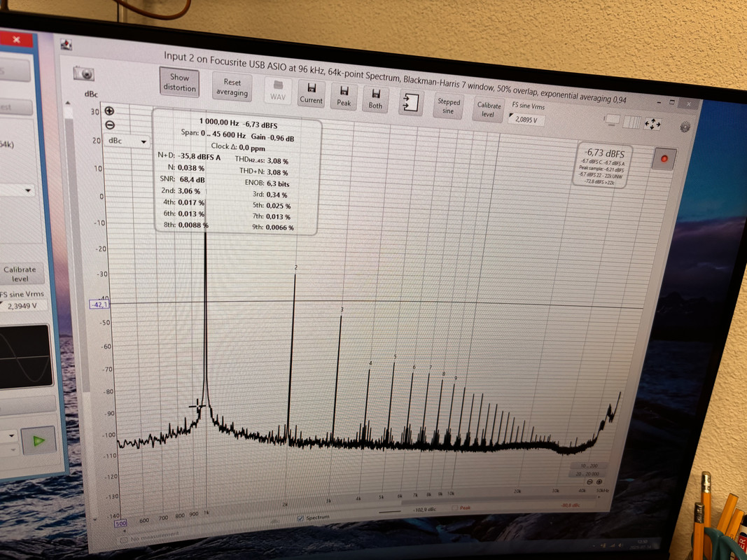Open the dropdown in the left generator window

[16, 190]
